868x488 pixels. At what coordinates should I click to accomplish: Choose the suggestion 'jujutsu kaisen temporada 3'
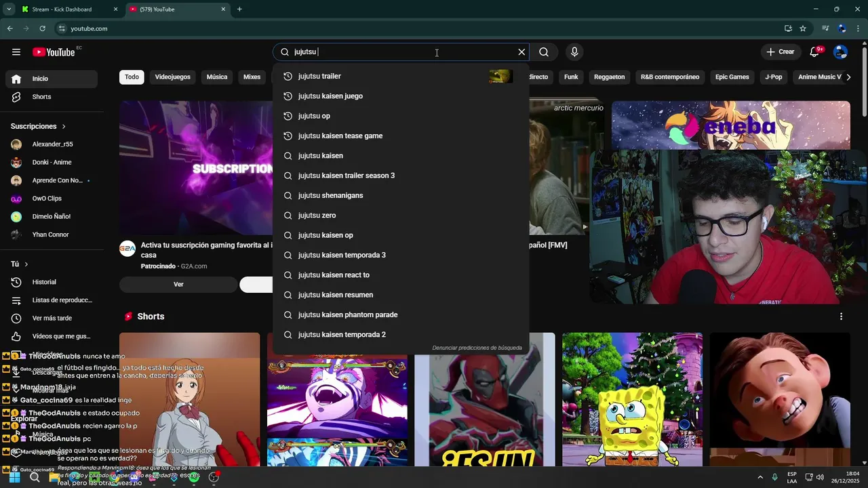click(401, 256)
